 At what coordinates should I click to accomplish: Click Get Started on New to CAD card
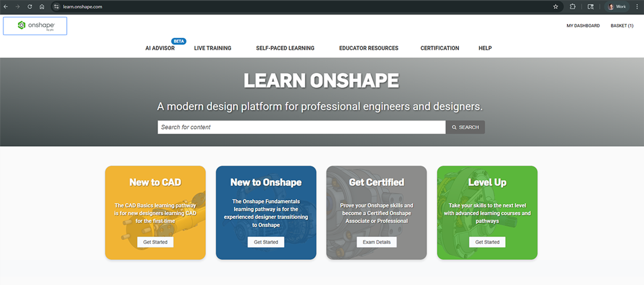pos(155,242)
